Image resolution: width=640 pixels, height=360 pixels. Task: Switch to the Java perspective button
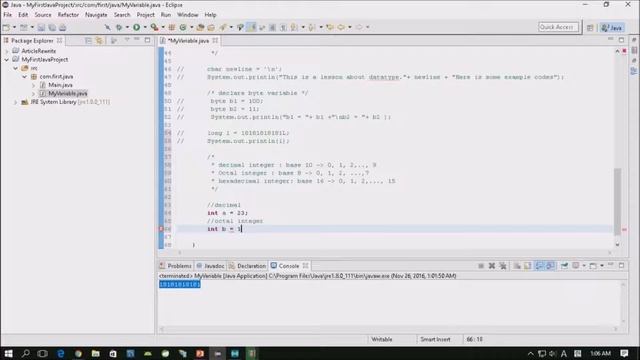point(612,27)
